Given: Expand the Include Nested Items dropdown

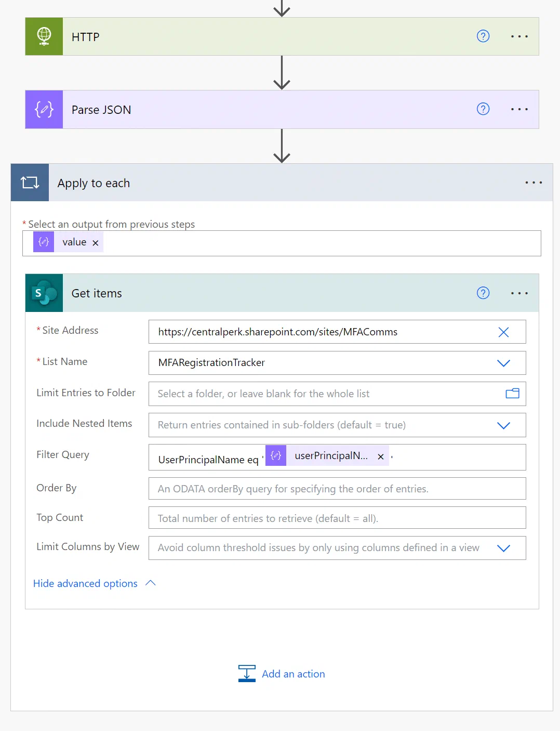Looking at the screenshot, I should pyautogui.click(x=503, y=425).
